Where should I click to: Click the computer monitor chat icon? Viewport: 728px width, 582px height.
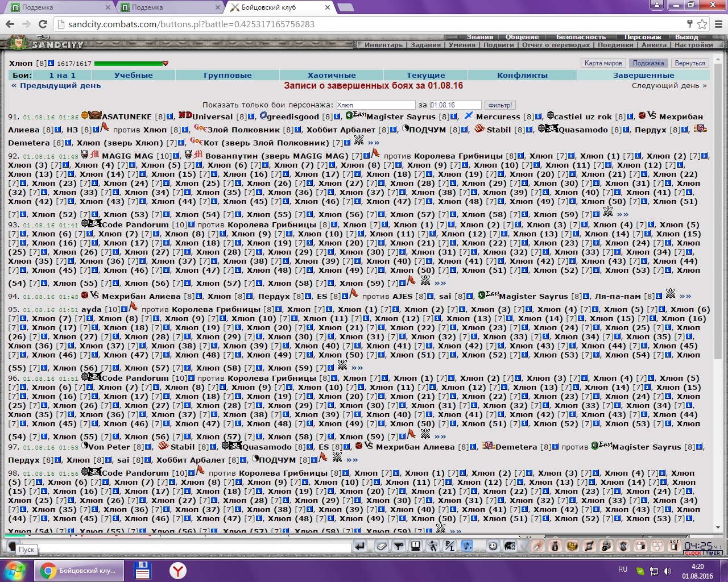coord(416,546)
